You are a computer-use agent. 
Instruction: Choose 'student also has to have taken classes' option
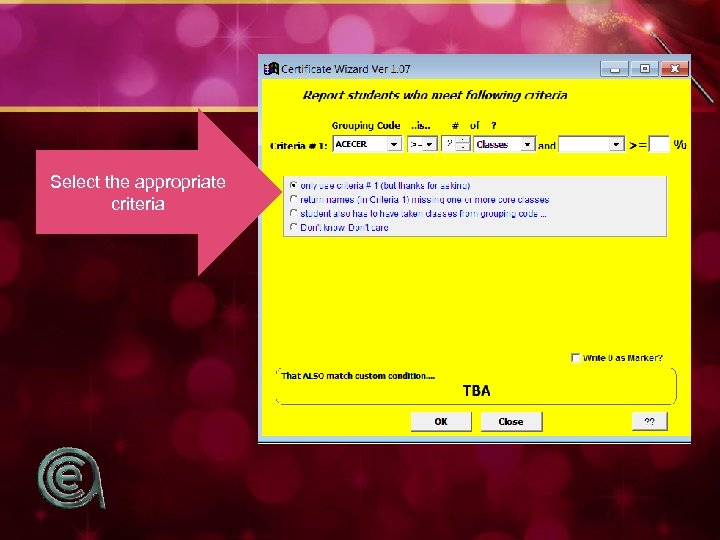[293, 213]
